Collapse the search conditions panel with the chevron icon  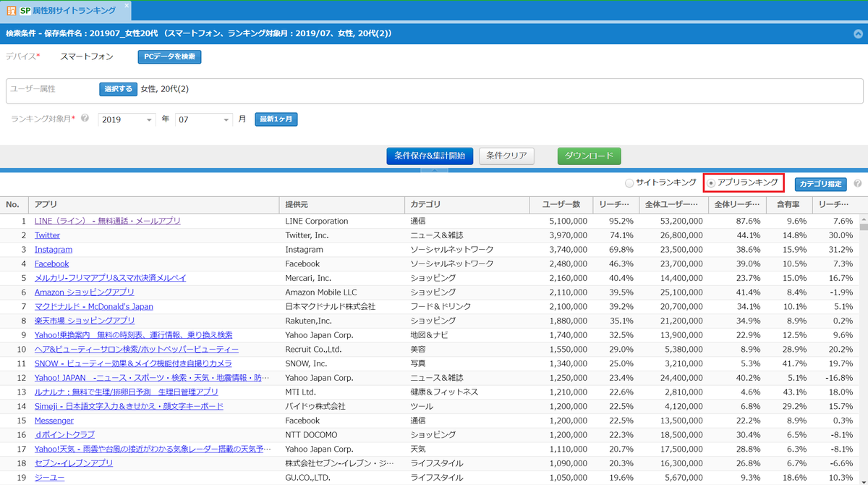pos(858,33)
